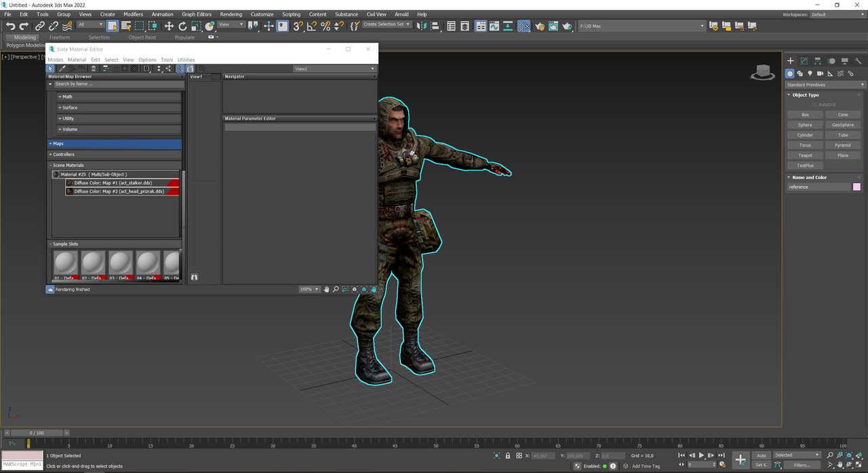Open the Rendering menu

tap(231, 14)
